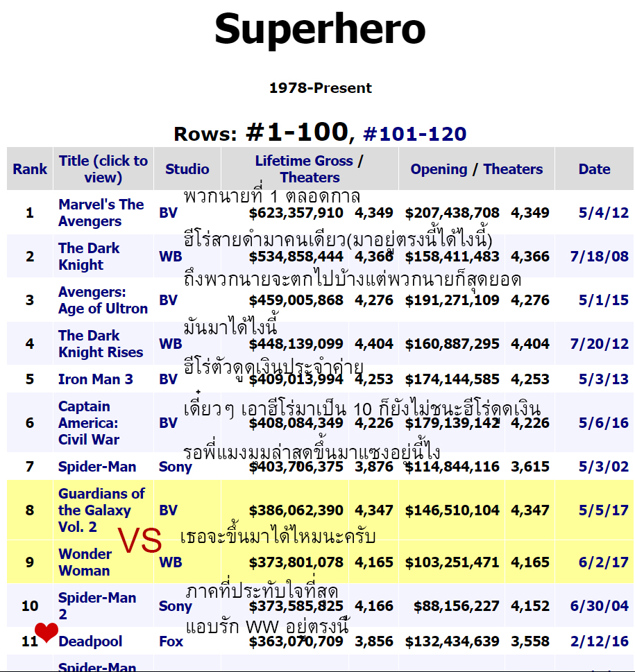Select Avengers: Age of Ultron title
The height and width of the screenshot is (672, 635).
pyautogui.click(x=103, y=300)
